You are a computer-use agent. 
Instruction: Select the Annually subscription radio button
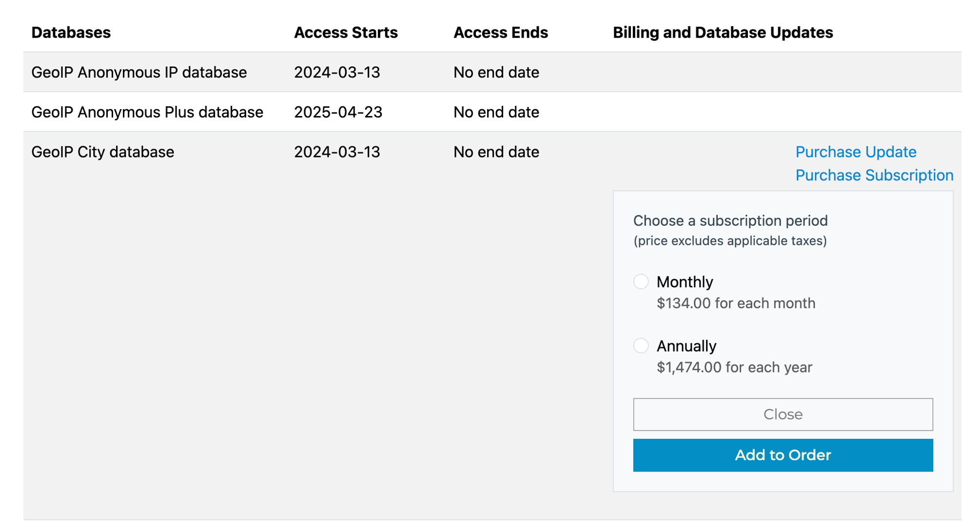(641, 345)
